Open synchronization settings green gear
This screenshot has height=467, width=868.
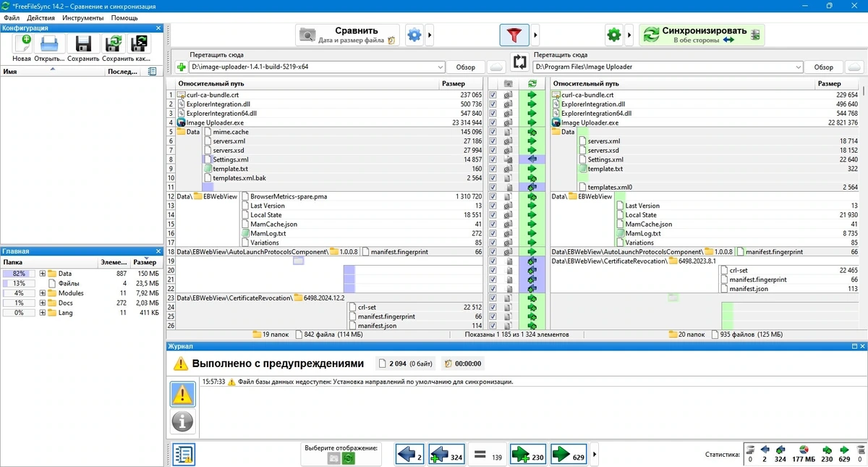(x=614, y=35)
